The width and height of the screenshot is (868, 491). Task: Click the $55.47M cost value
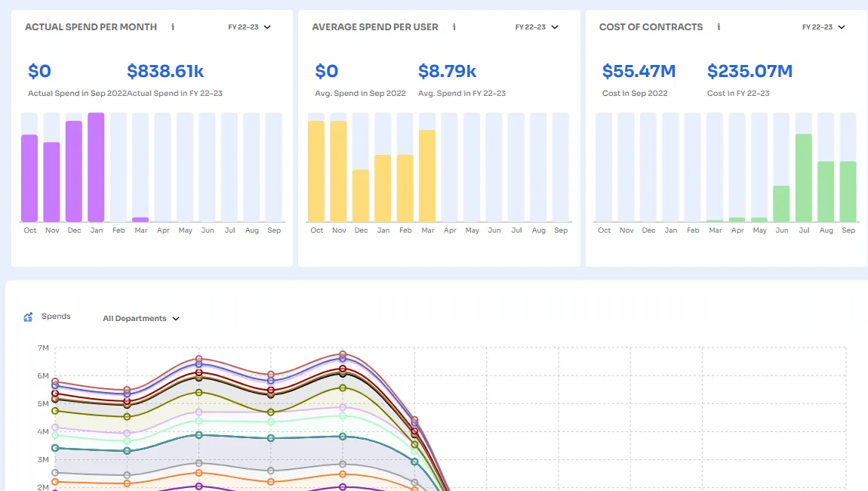[639, 71]
